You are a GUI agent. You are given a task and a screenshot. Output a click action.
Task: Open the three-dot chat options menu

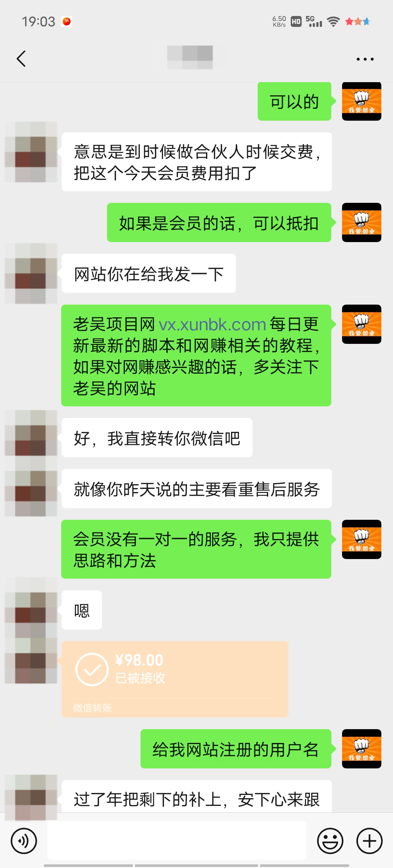click(365, 59)
